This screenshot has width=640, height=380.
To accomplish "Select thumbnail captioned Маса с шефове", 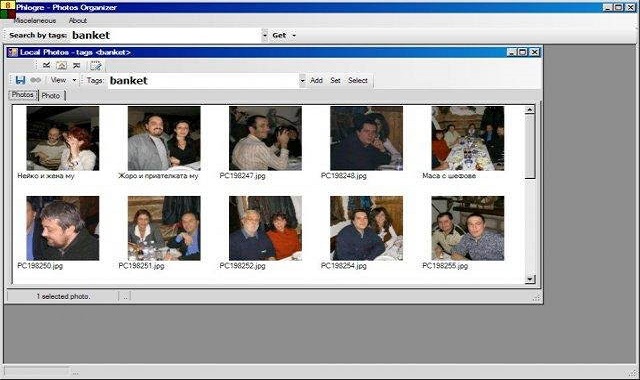I will pyautogui.click(x=468, y=138).
